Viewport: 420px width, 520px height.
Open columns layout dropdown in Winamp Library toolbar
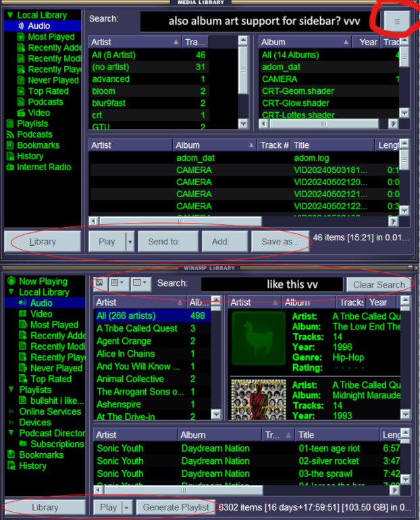[140, 283]
